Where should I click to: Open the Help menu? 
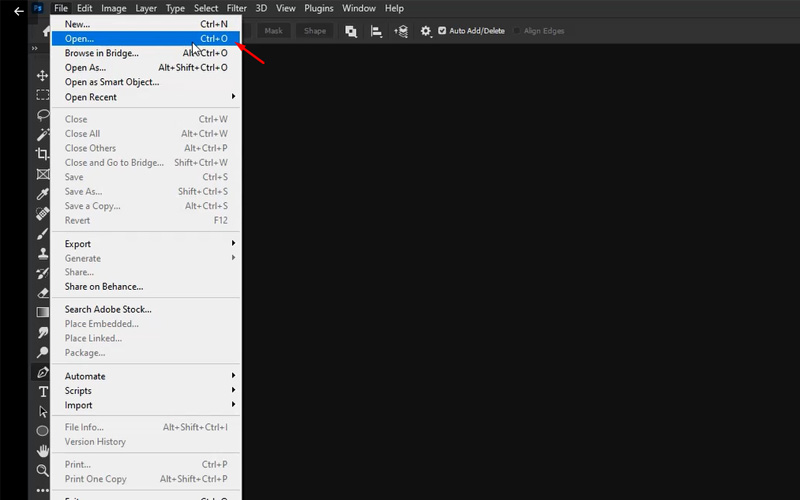pos(394,8)
